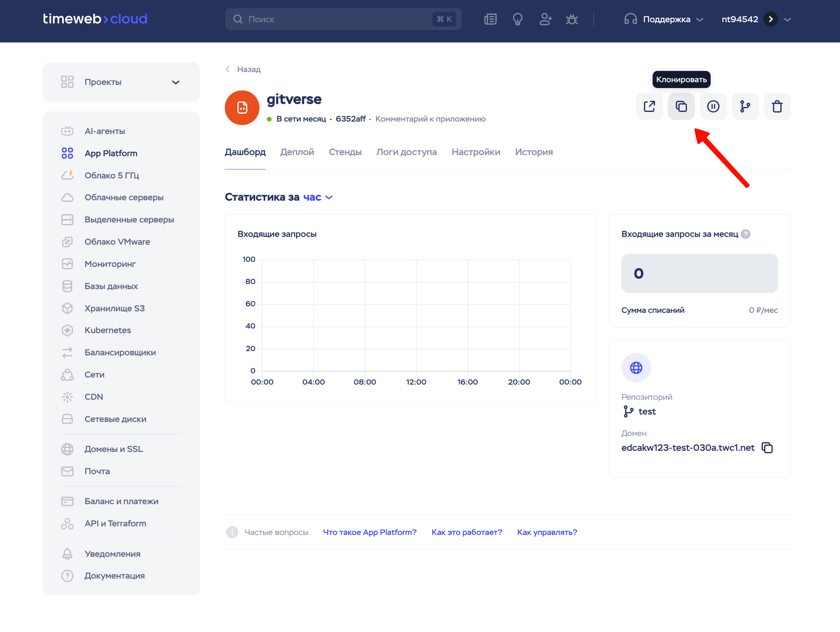Viewport: 840px width, 632px height.
Task: Clone the gitverse application
Action: (x=681, y=106)
